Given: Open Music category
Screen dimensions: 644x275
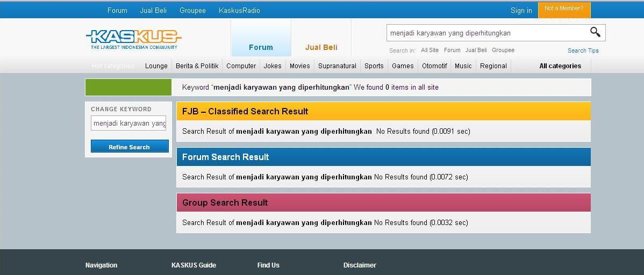Looking at the screenshot, I should coord(463,66).
